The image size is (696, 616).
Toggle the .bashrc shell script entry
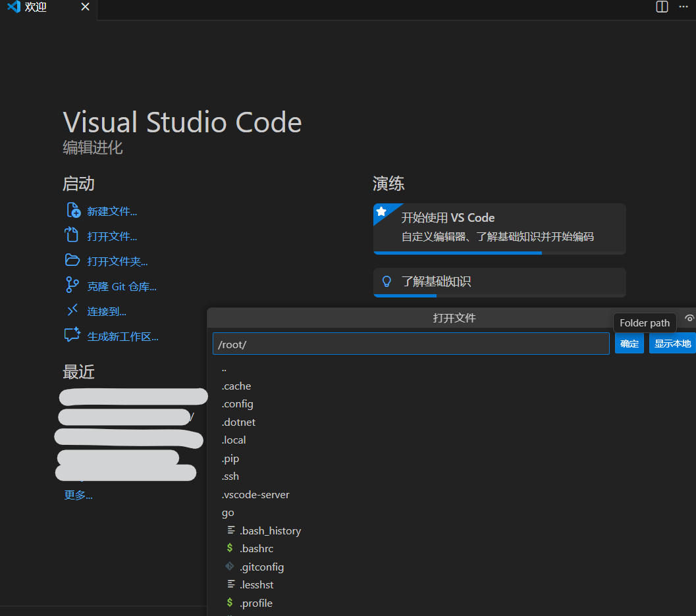pos(257,548)
